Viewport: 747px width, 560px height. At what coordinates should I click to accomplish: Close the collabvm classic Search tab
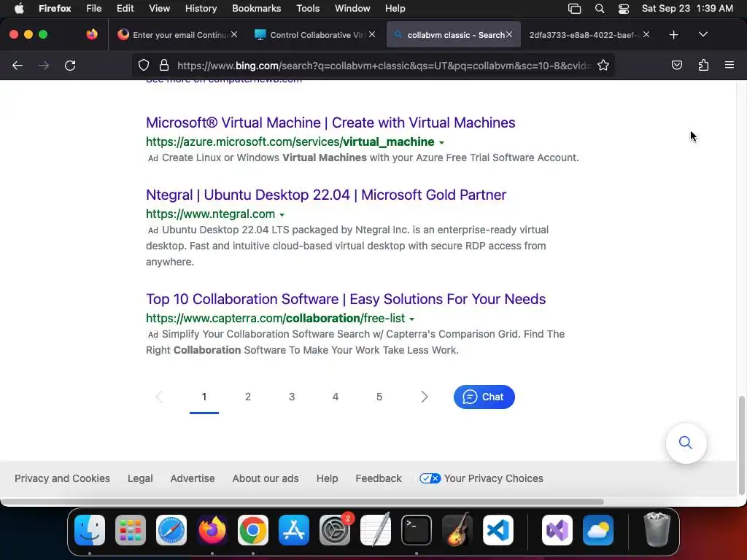pos(508,34)
